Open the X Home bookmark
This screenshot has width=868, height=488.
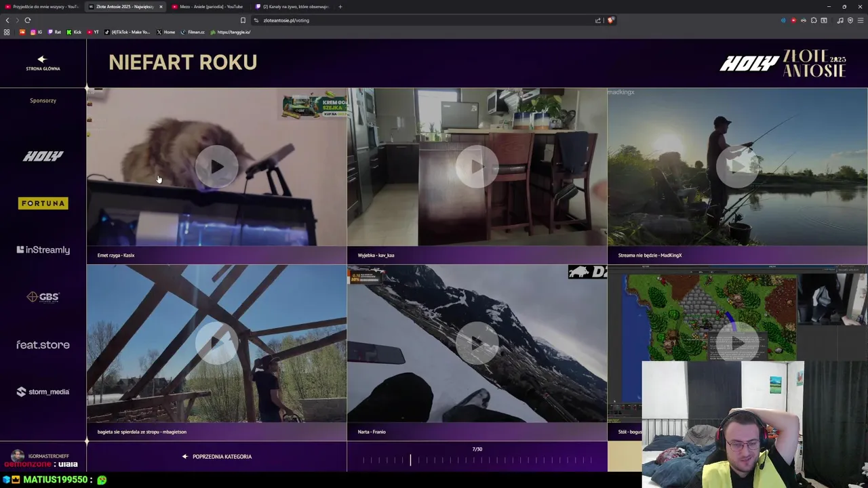(166, 32)
